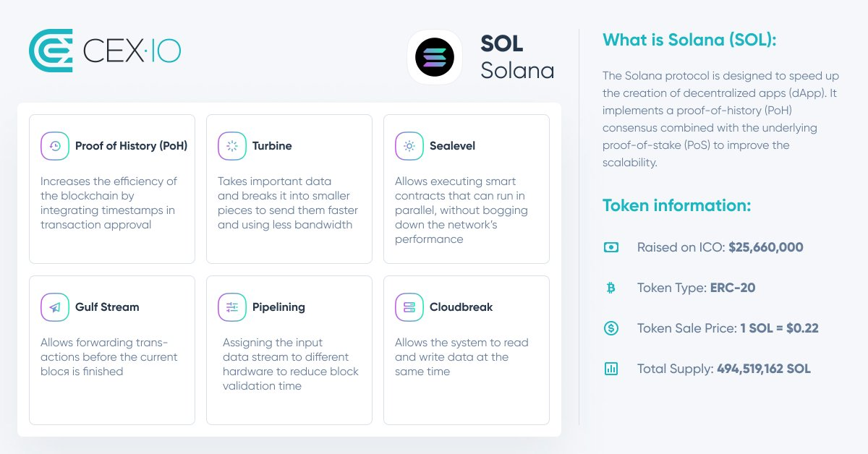
Task: Click the Token Sale Price dollar icon
Action: pos(610,328)
